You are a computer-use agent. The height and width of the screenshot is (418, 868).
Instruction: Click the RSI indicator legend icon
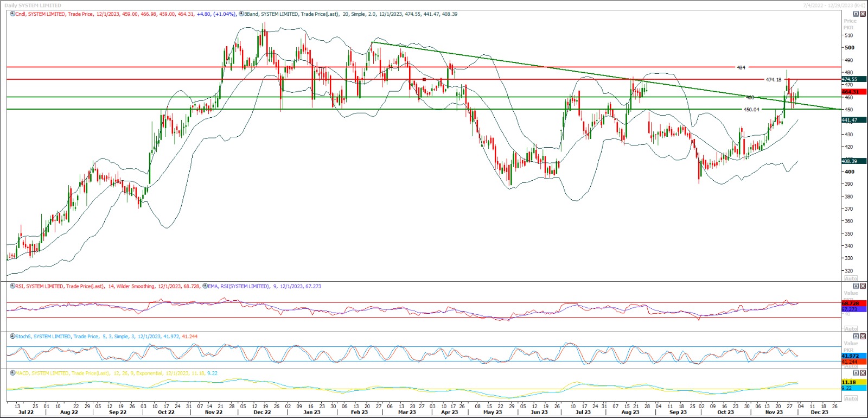pos(12,286)
